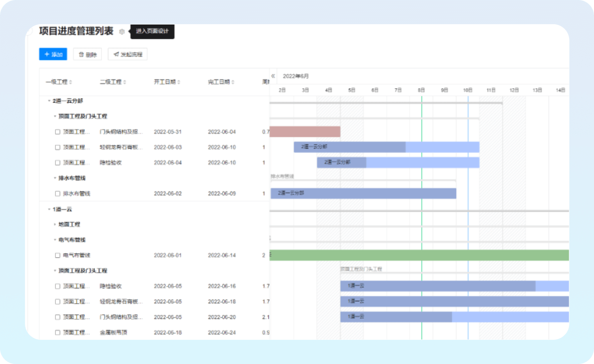This screenshot has width=594, height=364.
Task: Check the row starting 2022-05-31
Action: (57, 132)
